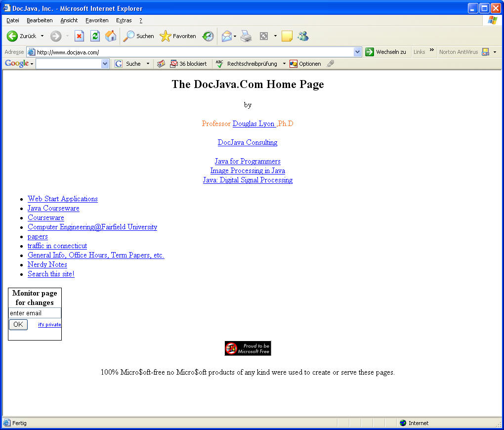Viewport: 504px width, 430px height.
Task: Follow the 'Java for Programmers' link
Action: 248,161
